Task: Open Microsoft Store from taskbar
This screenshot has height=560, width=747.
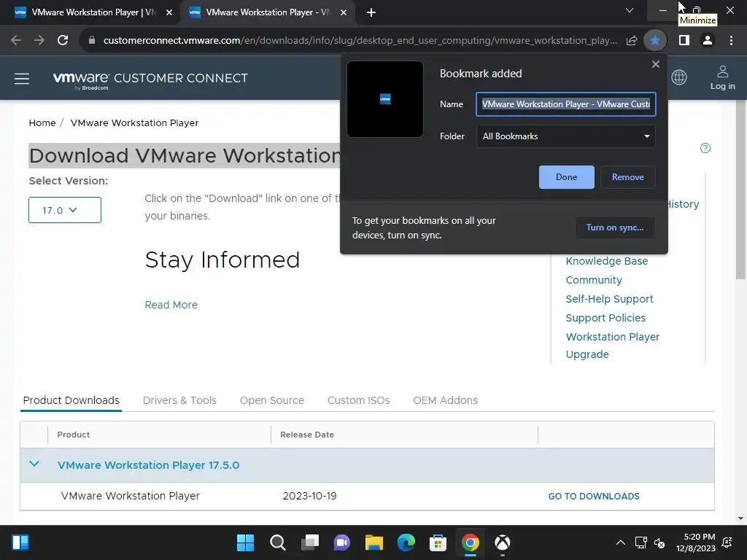Action: pos(438,542)
